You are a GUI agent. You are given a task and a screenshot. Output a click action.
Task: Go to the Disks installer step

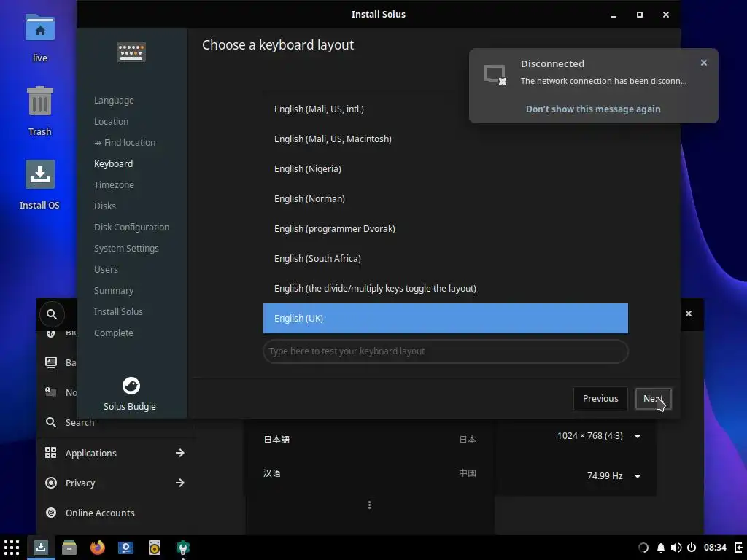click(x=105, y=206)
